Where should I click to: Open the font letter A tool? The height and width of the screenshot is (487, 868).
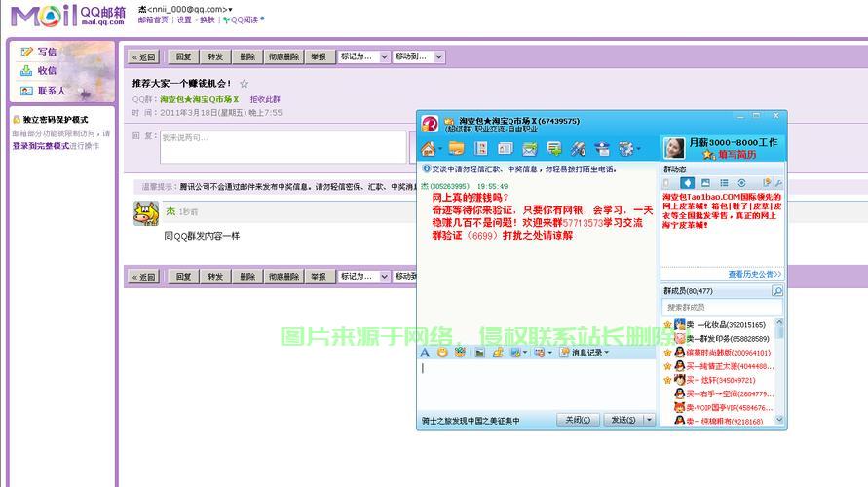[425, 353]
